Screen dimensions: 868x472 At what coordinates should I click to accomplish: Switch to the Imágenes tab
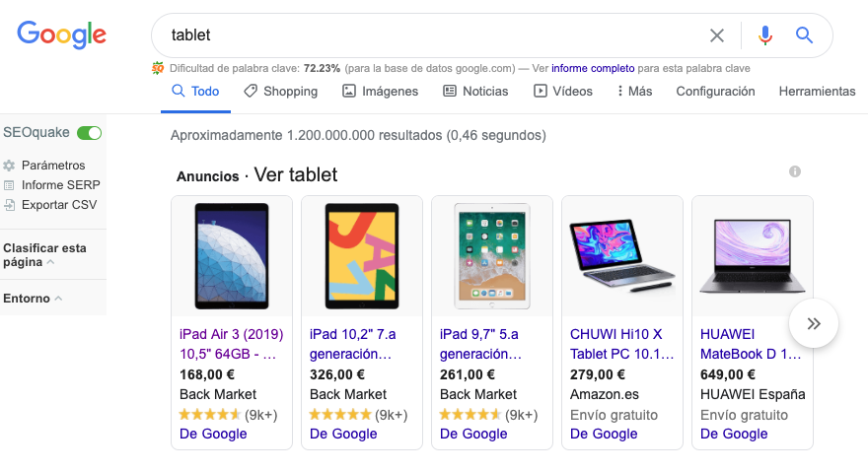point(380,91)
